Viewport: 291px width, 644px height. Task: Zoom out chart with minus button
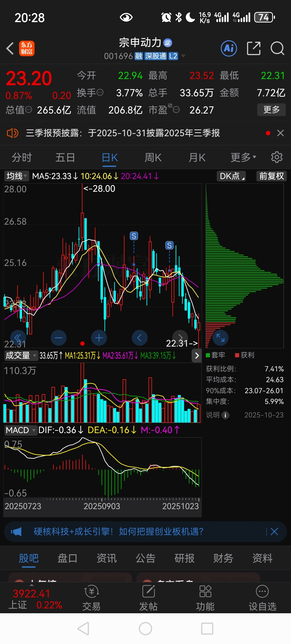58,338
